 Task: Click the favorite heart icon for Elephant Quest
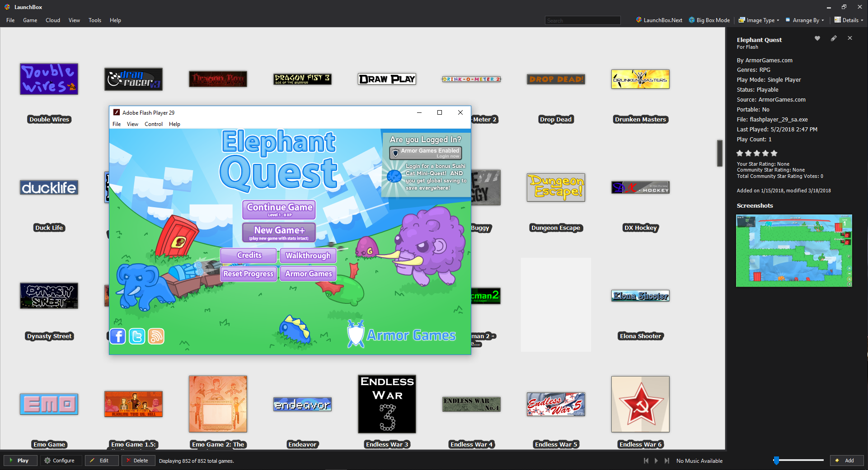pos(817,38)
